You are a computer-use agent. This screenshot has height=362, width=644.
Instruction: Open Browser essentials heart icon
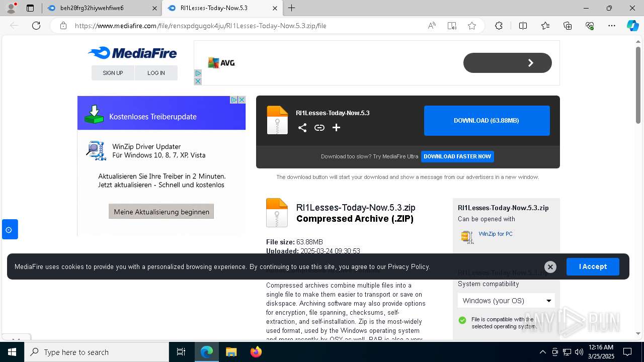point(590,26)
